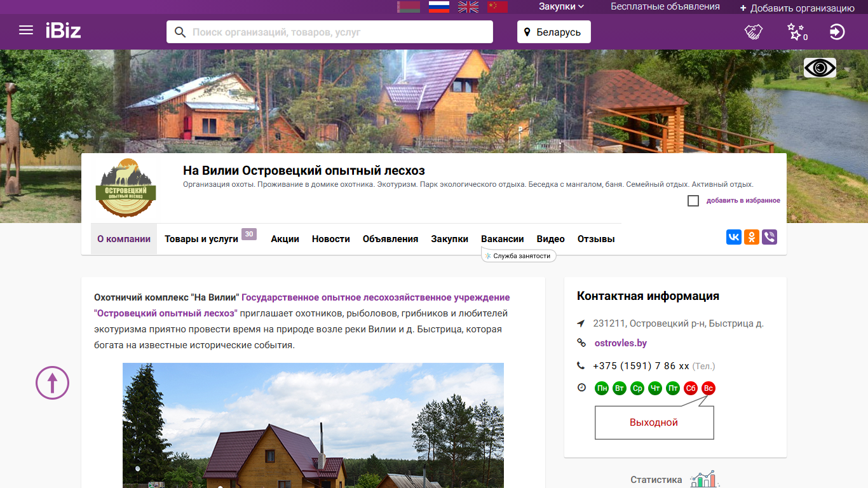Open 'Служба занятости' tooltip link
Image resolution: width=868 pixels, height=488 pixels.
click(x=519, y=255)
